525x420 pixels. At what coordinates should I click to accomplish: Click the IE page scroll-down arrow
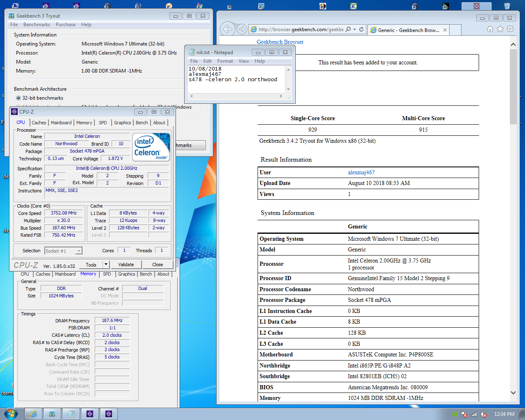(513, 393)
